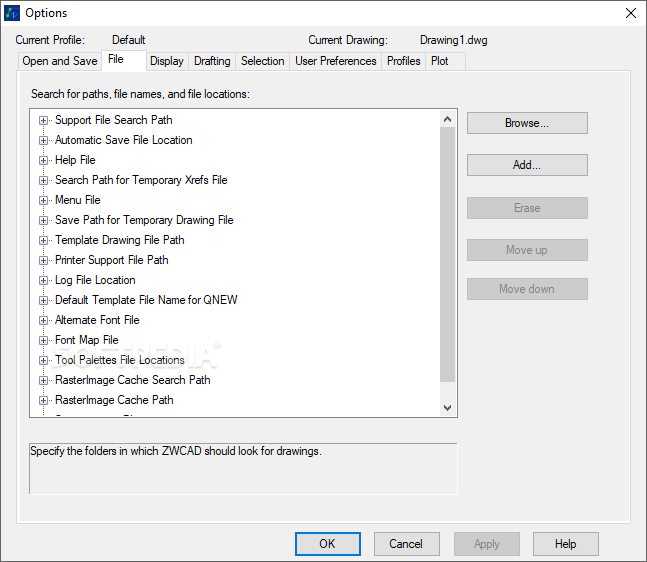Switch to the Open and Save tab
The image size is (647, 562).
(60, 61)
